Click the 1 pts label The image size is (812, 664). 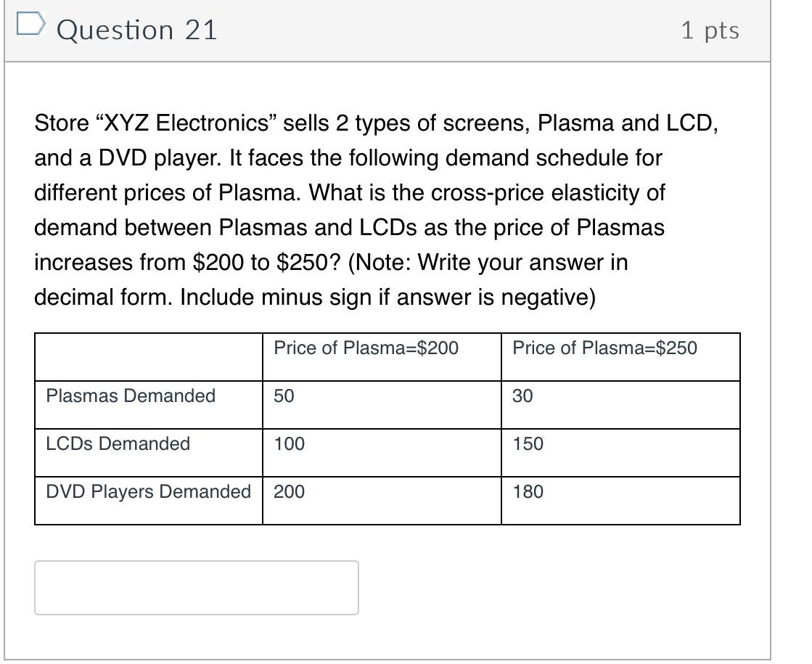coord(710,30)
